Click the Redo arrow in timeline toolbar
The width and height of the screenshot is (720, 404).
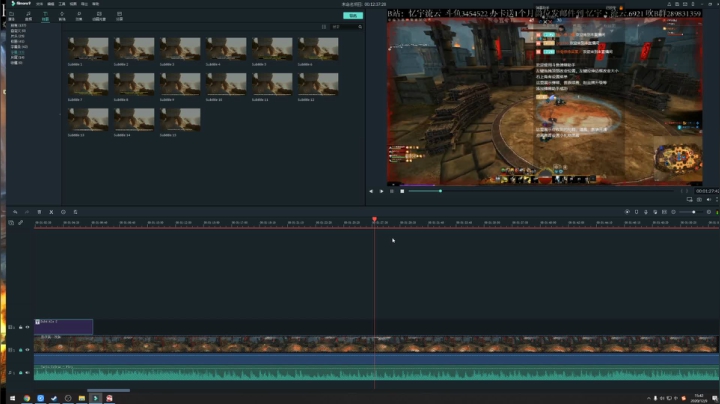click(27, 212)
